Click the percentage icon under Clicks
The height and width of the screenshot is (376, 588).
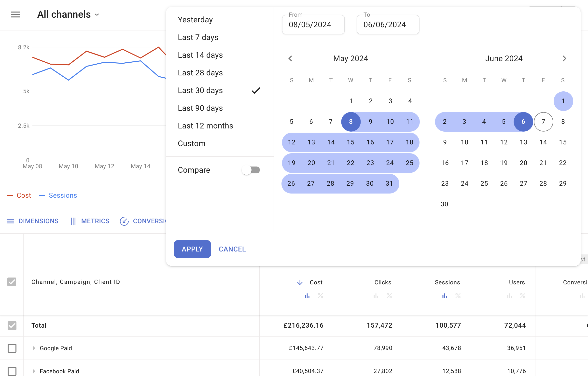pos(389,296)
